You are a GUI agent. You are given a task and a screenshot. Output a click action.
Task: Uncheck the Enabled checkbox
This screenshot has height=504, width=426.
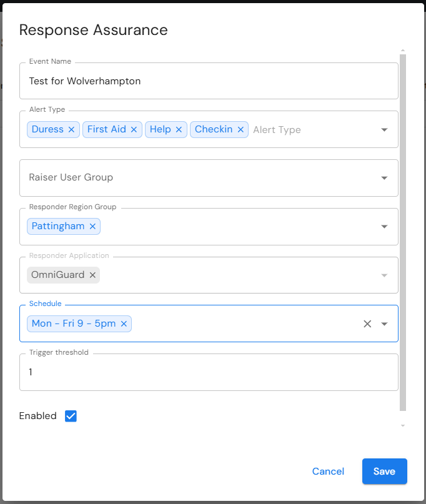[71, 416]
